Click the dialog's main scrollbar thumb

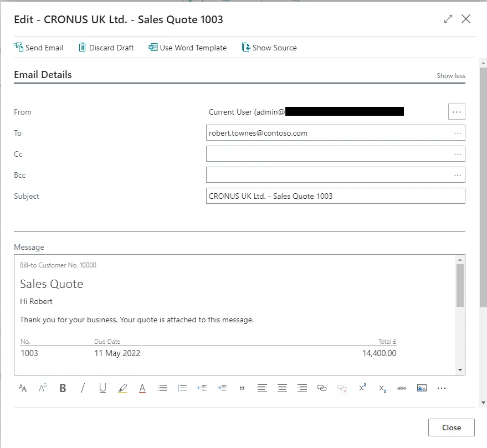[x=483, y=188]
